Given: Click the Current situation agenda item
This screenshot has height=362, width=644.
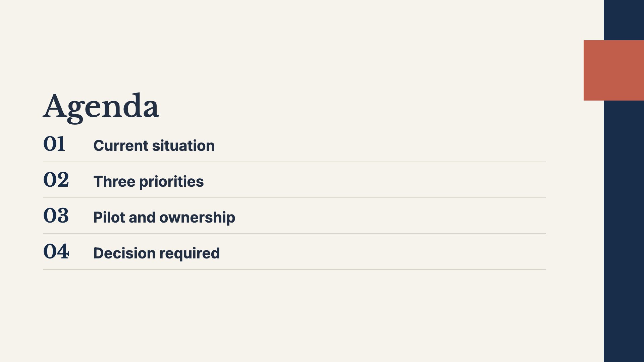Looking at the screenshot, I should click(154, 146).
